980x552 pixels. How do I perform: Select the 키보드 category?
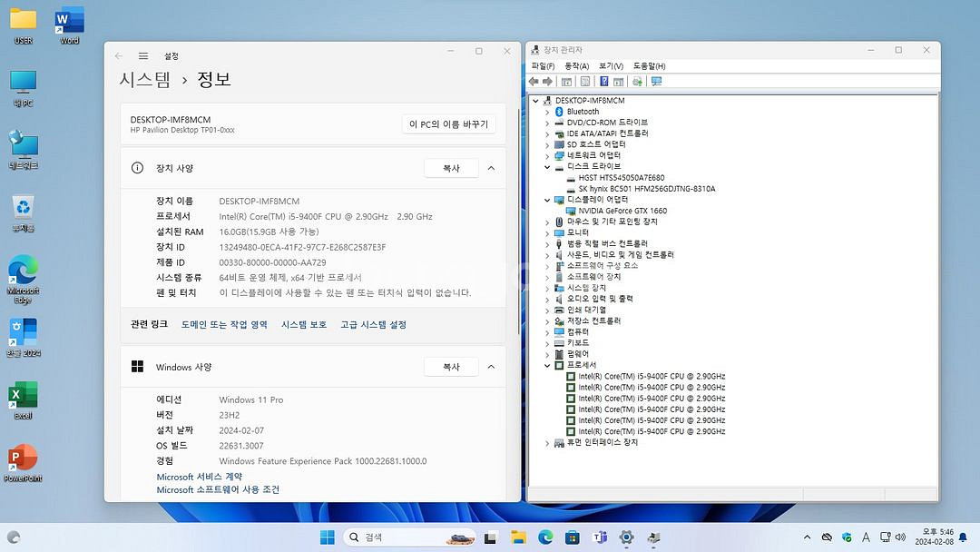pos(577,343)
